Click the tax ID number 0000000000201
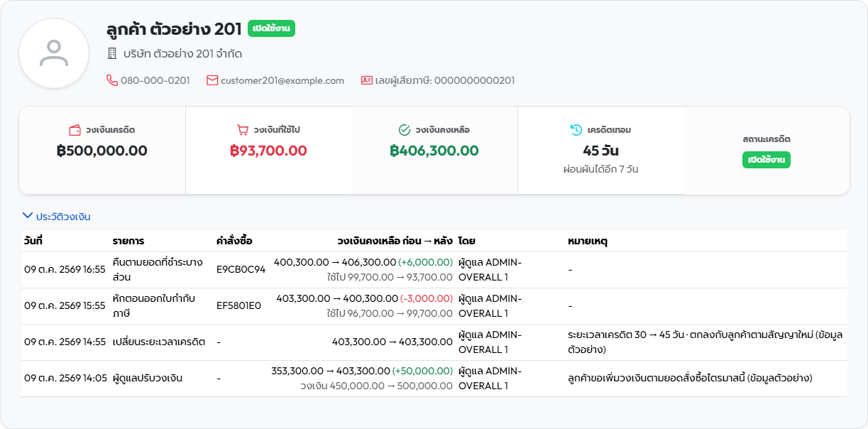868x429 pixels. pos(474,80)
